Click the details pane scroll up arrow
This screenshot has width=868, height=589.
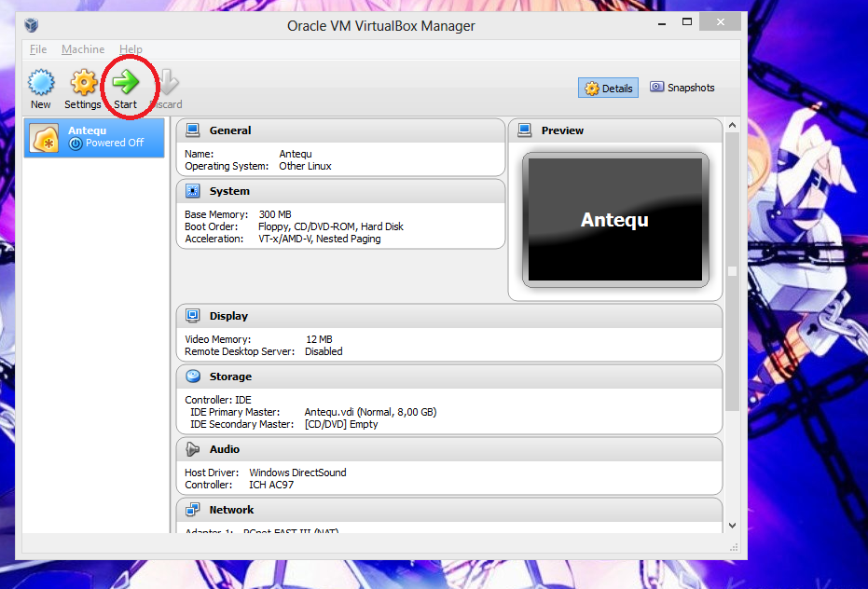tap(733, 125)
